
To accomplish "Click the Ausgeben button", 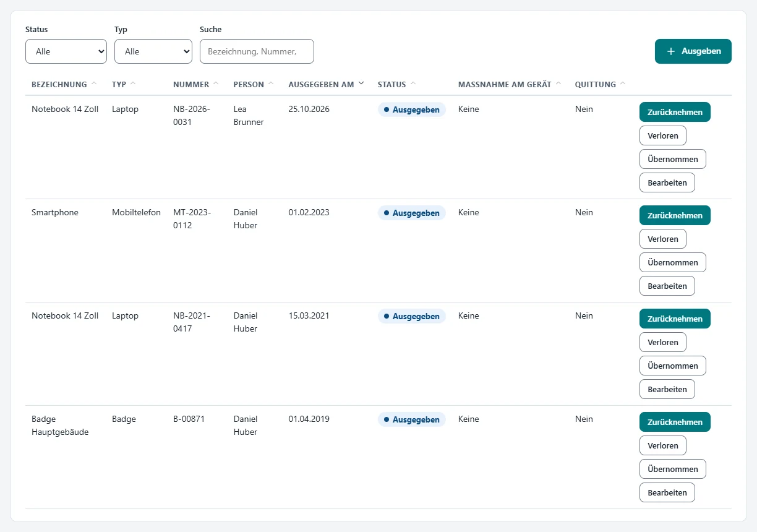I will [x=693, y=51].
